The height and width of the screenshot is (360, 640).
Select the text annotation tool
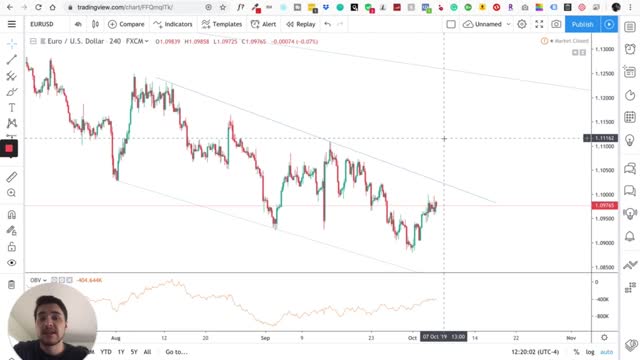point(11,108)
